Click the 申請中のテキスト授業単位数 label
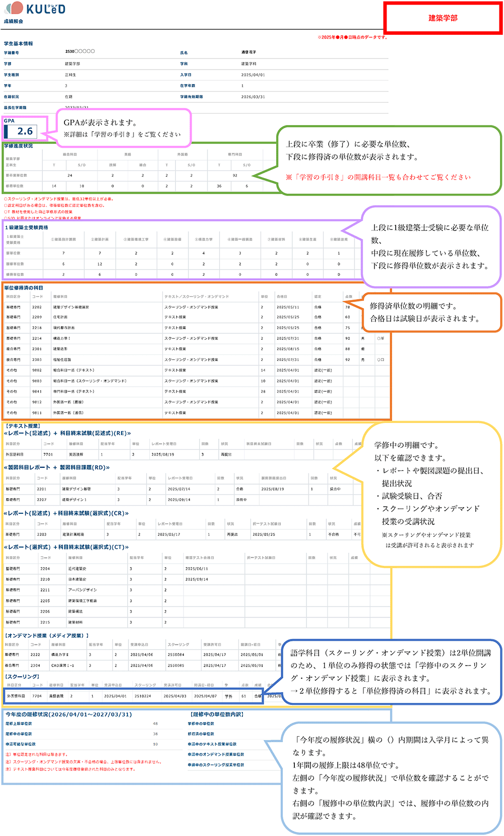 [212, 744]
